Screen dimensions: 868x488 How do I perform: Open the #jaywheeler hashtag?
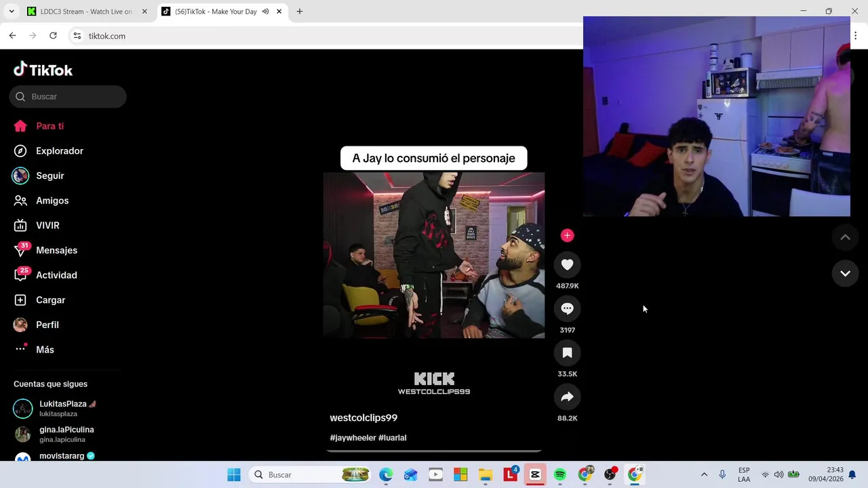click(x=353, y=438)
